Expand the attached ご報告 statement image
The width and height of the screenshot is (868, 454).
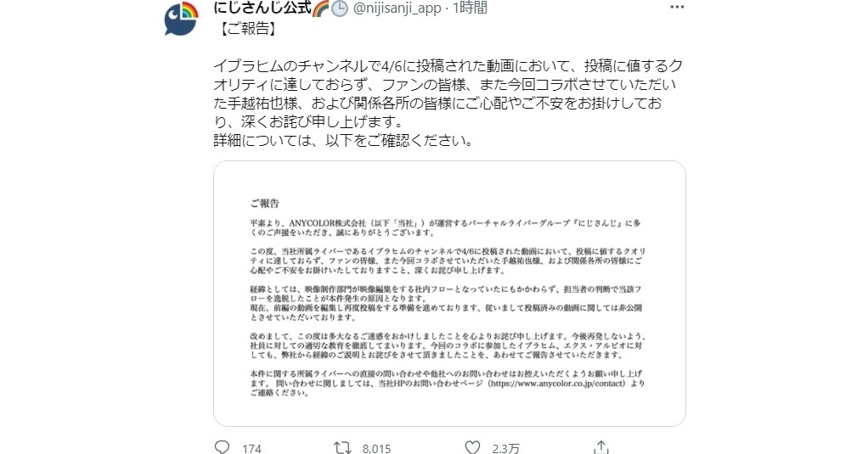(448, 293)
